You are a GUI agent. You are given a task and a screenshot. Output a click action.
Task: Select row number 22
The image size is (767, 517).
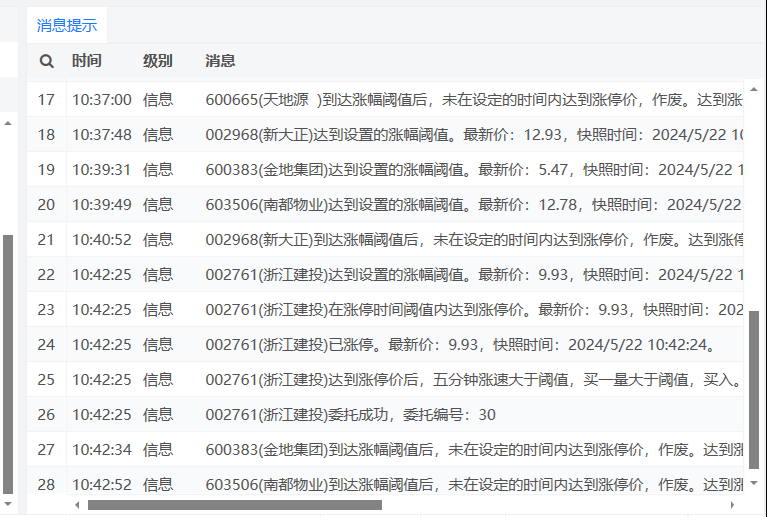46,275
